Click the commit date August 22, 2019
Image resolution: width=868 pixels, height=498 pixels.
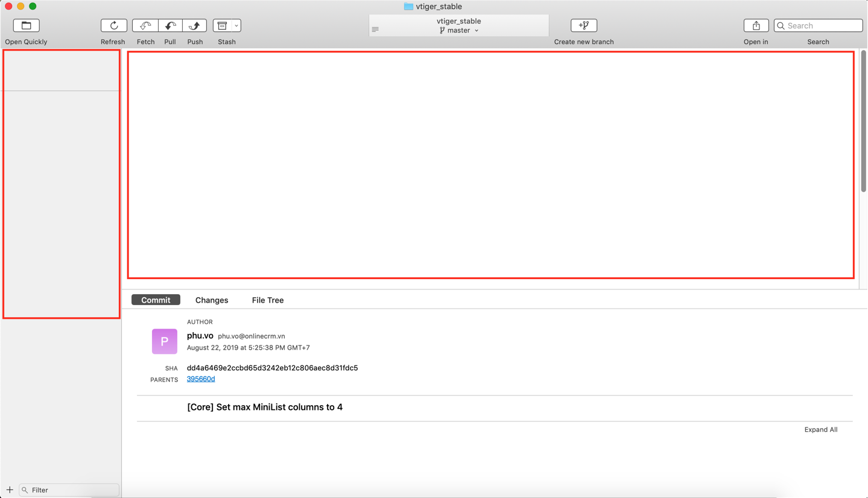249,347
